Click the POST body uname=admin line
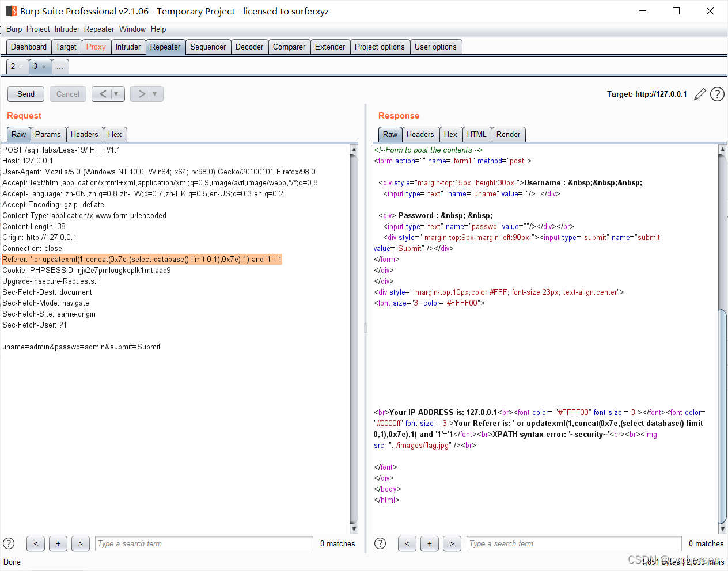The height and width of the screenshot is (571, 728). coord(81,347)
